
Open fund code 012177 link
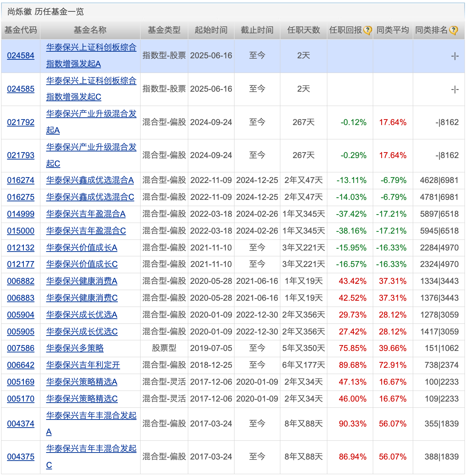pos(21,264)
